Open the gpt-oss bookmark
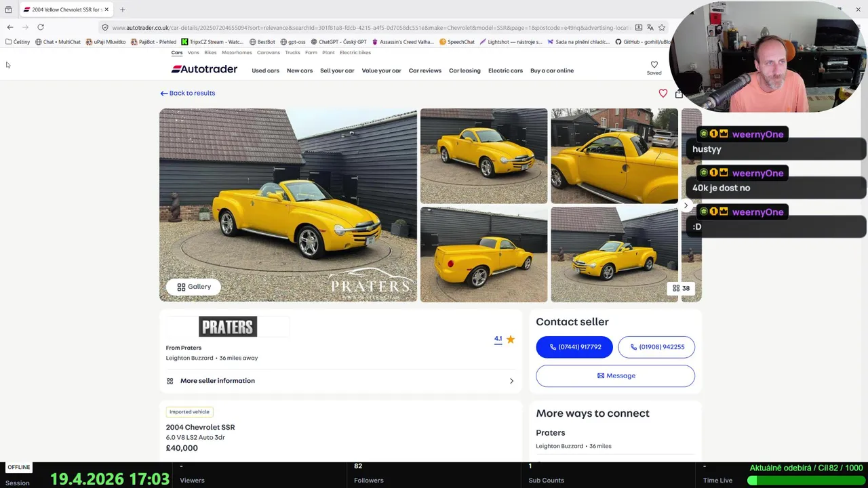Screen dimensions: 868x488 coord(293,42)
